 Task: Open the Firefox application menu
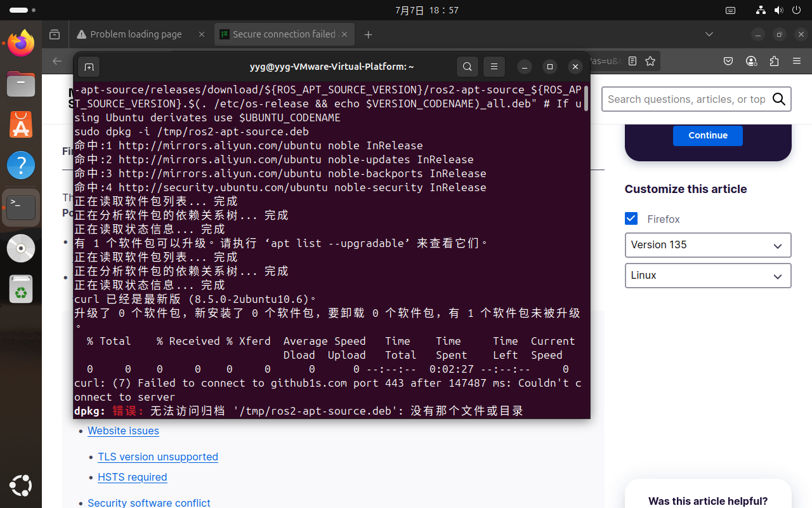pyautogui.click(x=796, y=61)
